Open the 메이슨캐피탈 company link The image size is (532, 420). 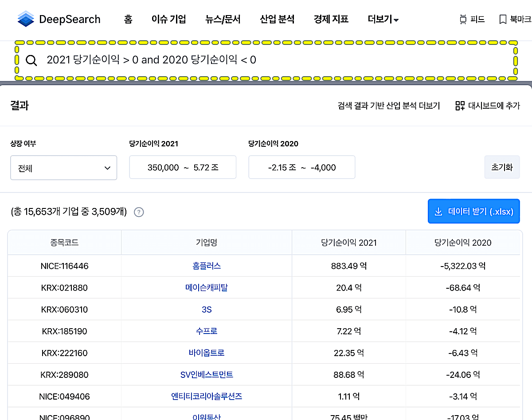click(x=207, y=287)
